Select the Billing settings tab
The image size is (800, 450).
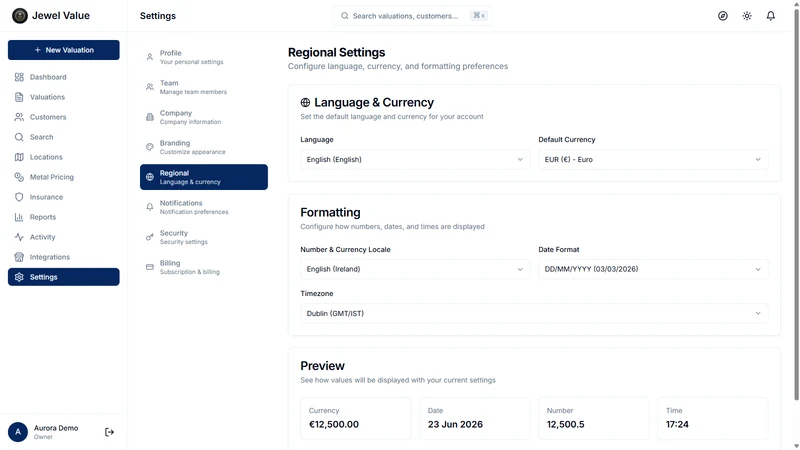pyautogui.click(x=204, y=267)
